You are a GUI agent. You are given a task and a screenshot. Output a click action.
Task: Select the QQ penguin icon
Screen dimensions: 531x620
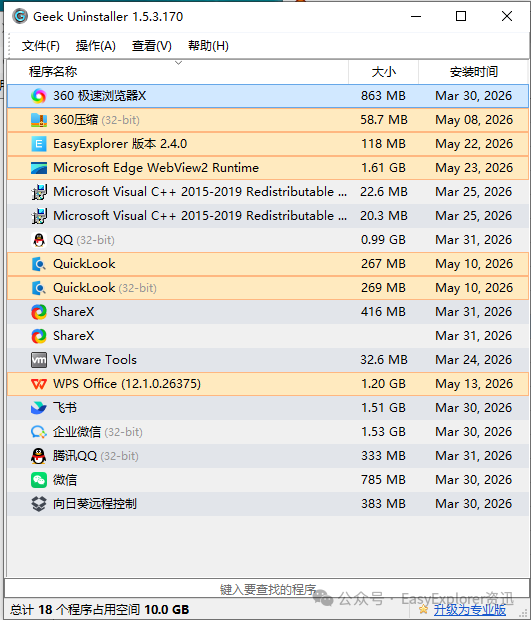(39, 240)
